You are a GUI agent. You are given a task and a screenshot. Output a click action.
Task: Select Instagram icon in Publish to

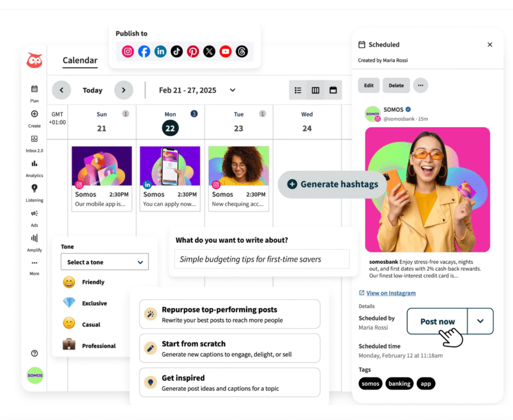(x=128, y=51)
